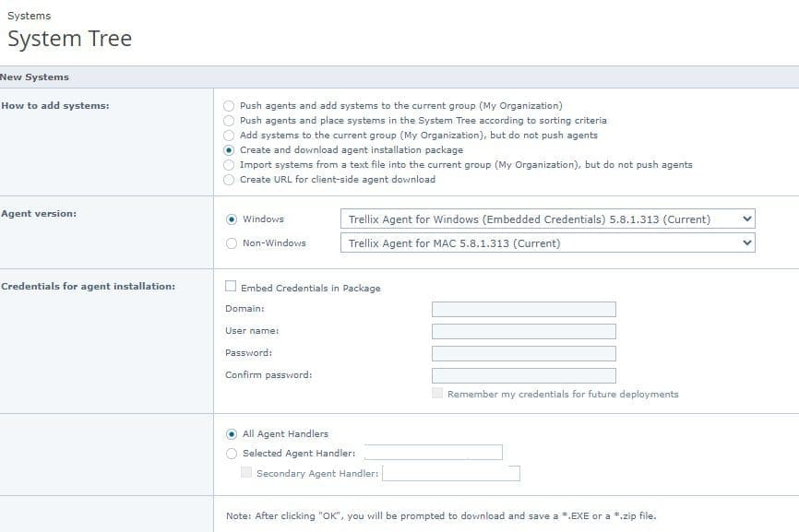Check Remember my credentials for future deployments
The width and height of the screenshot is (799, 532).
coord(437,394)
